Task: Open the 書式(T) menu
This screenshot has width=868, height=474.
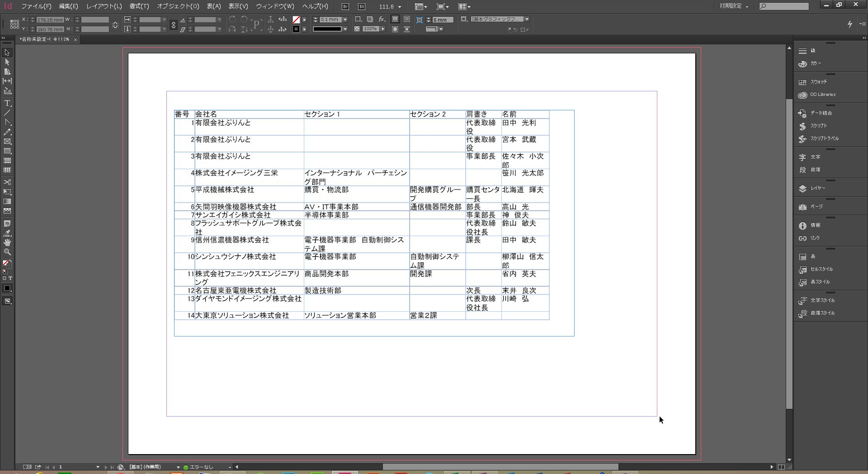Action: [139, 6]
